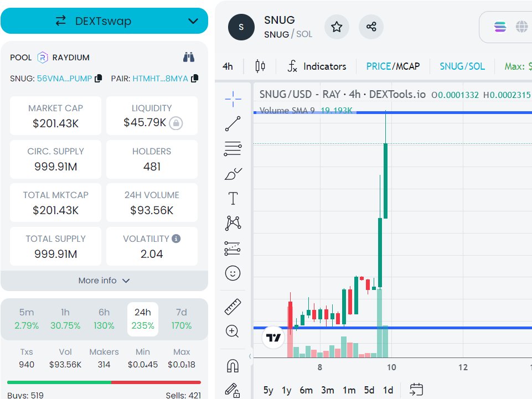Click the globe website icon
The image size is (532, 399).
pos(522,27)
